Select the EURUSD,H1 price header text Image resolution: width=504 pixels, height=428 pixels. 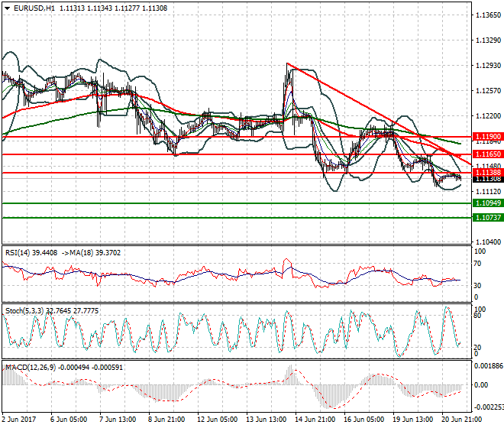[90, 8]
